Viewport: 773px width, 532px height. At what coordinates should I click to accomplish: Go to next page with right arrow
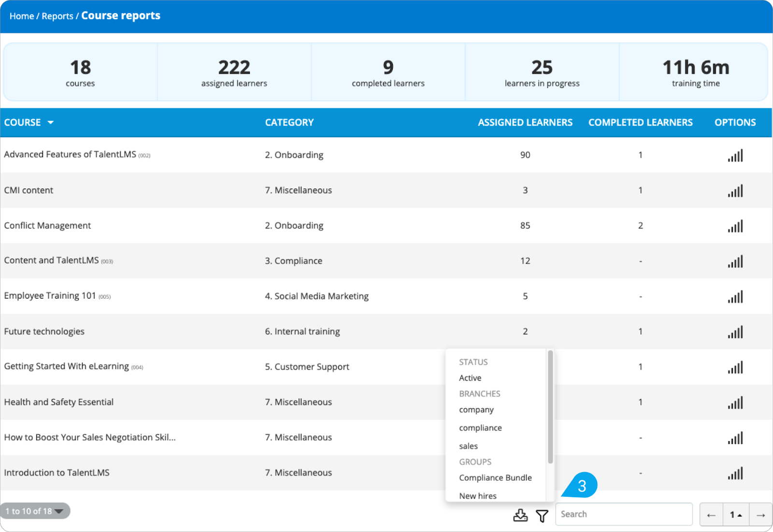coord(760,515)
